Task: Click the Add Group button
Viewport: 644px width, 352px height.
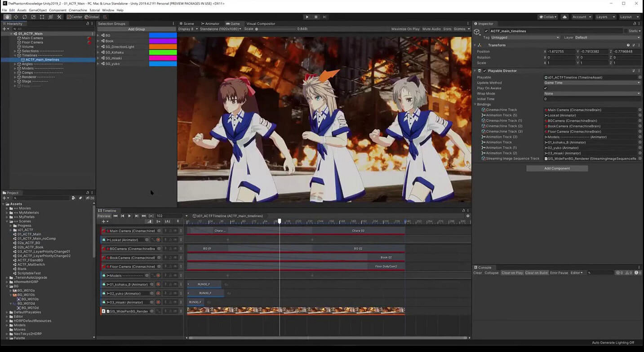Action: (x=137, y=29)
